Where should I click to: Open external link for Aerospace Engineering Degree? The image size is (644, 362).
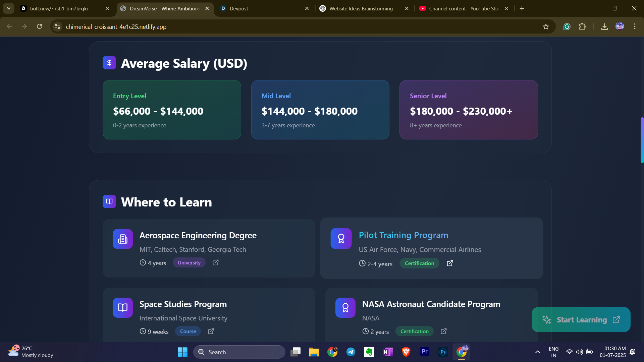216,263
